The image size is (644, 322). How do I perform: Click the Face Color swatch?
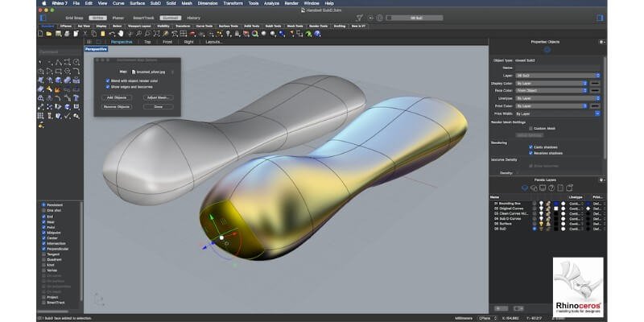coord(595,90)
